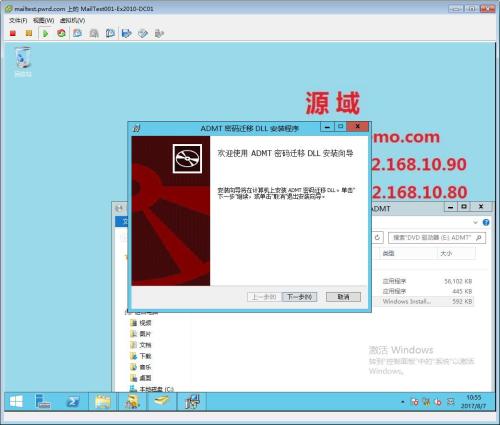Screen dimensions: 500x425
Task: Open the 下载 folder in the Explorer tree
Action: 141,356
